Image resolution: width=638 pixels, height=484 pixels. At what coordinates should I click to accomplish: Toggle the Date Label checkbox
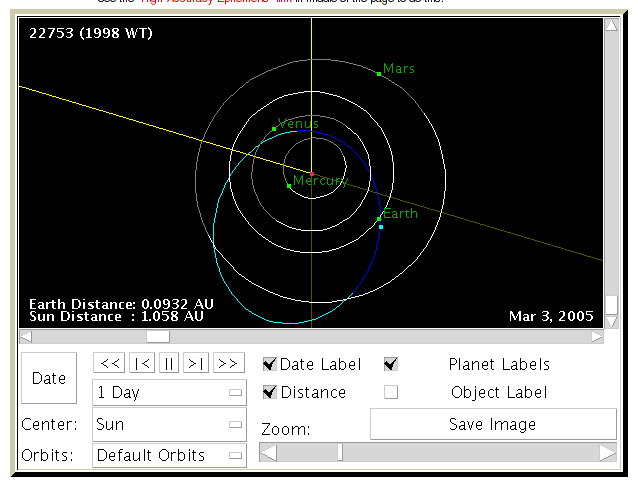click(x=270, y=364)
